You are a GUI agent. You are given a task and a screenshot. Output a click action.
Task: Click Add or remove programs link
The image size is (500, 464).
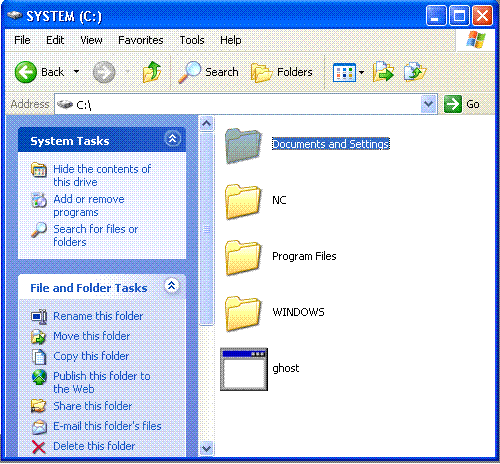coord(89,206)
